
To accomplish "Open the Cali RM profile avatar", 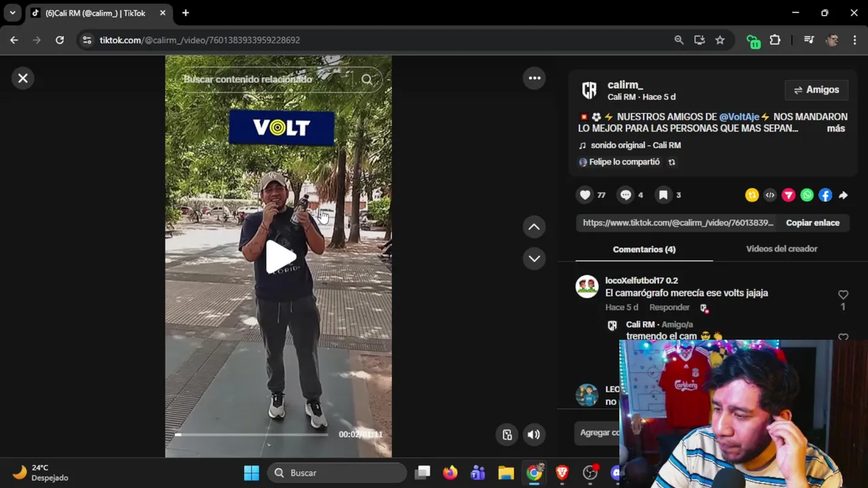I will [589, 89].
